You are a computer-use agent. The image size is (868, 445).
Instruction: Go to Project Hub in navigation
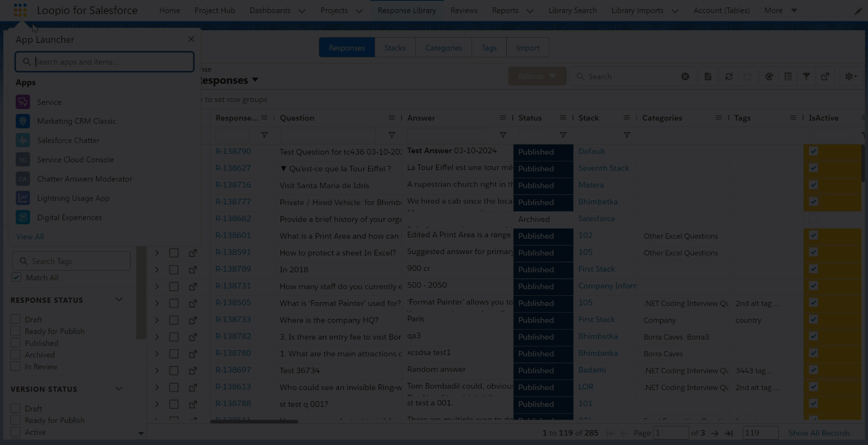[x=215, y=10]
